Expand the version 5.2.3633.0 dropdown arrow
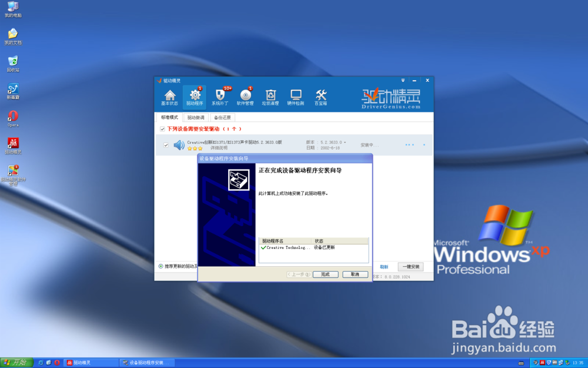Viewport: 588px width, 368px height. point(345,142)
